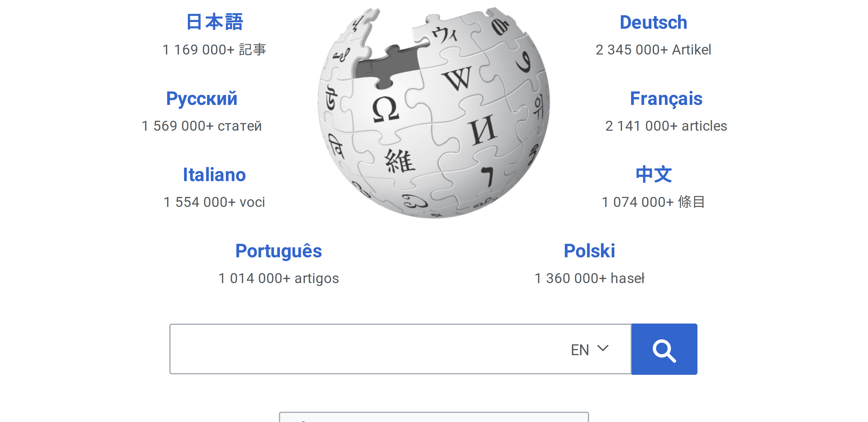Click the '1 360 000+ haseł' count

[x=589, y=278]
